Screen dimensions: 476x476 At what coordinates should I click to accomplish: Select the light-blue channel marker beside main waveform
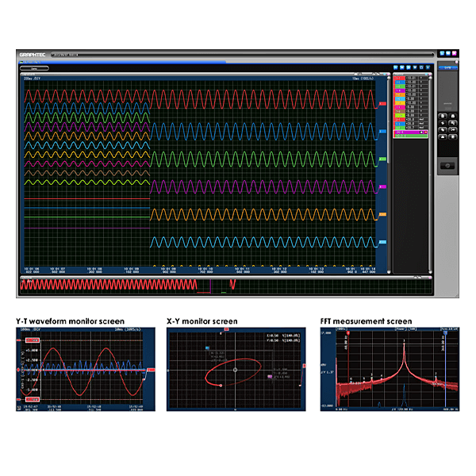tap(382, 242)
